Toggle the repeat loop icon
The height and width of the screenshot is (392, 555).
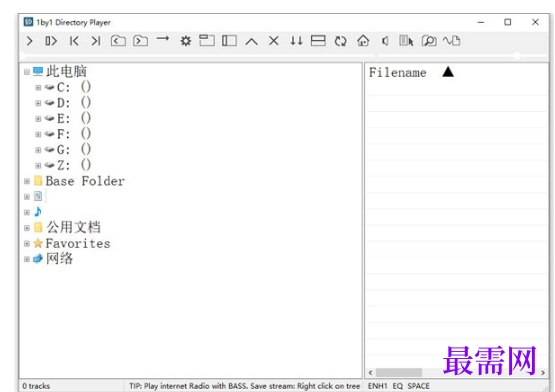[x=341, y=41]
